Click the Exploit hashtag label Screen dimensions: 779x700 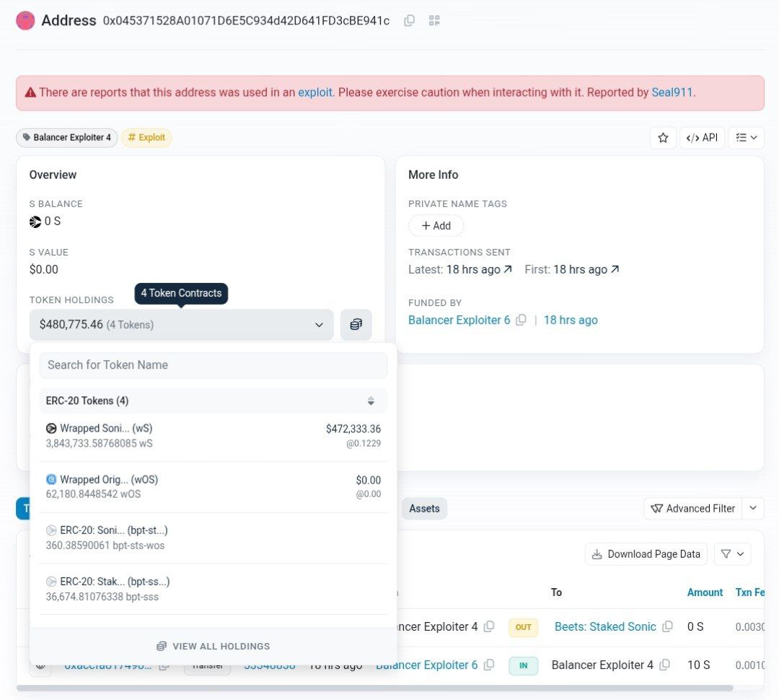pos(146,138)
